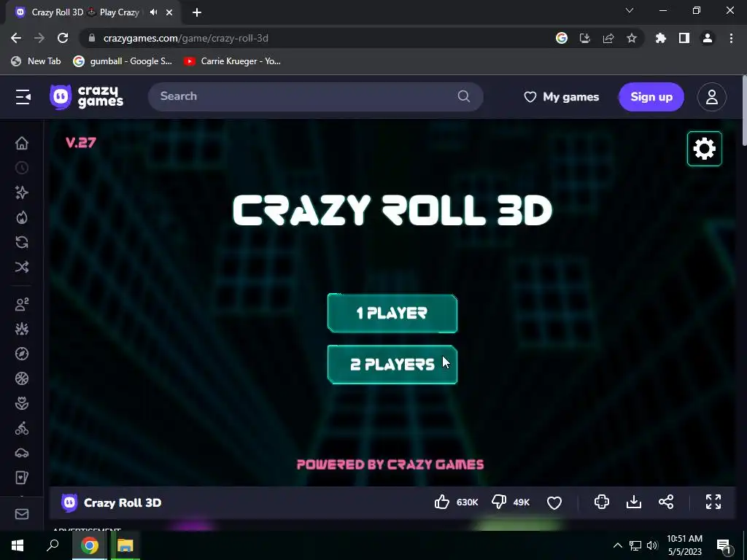Image resolution: width=747 pixels, height=560 pixels.
Task: Open My games
Action: pyautogui.click(x=561, y=97)
